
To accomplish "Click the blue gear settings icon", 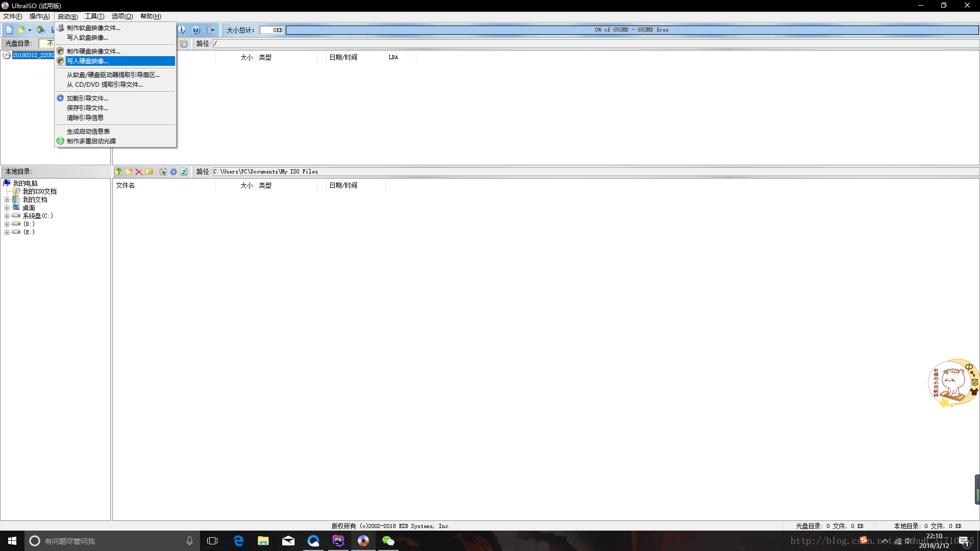I will click(174, 172).
